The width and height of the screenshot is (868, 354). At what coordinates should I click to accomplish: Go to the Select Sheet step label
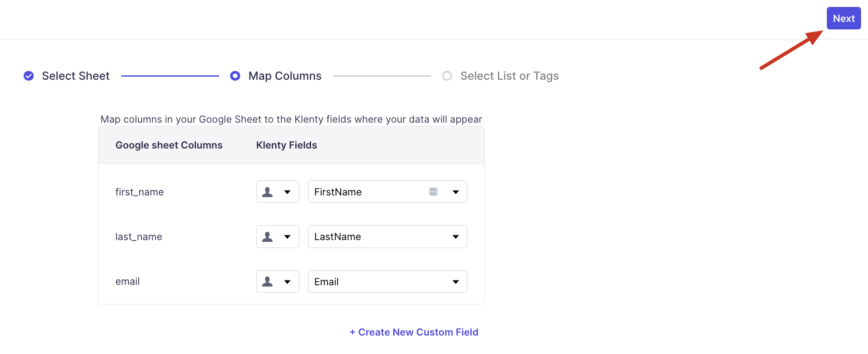tap(76, 76)
